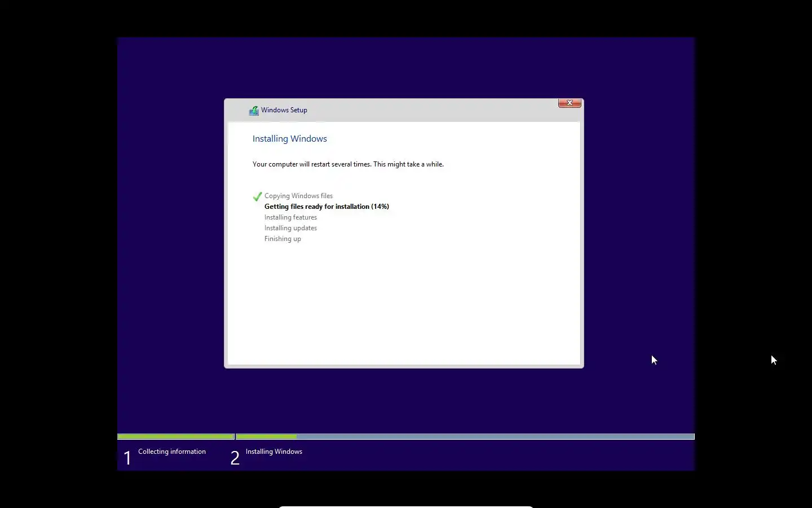Click the 'Installing updates' step
The image size is (812, 508).
tap(290, 228)
